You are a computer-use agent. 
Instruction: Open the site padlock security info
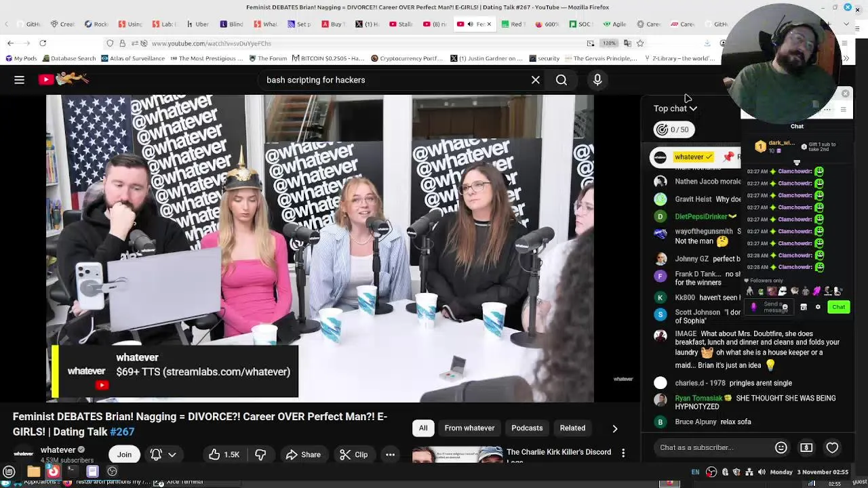122,43
